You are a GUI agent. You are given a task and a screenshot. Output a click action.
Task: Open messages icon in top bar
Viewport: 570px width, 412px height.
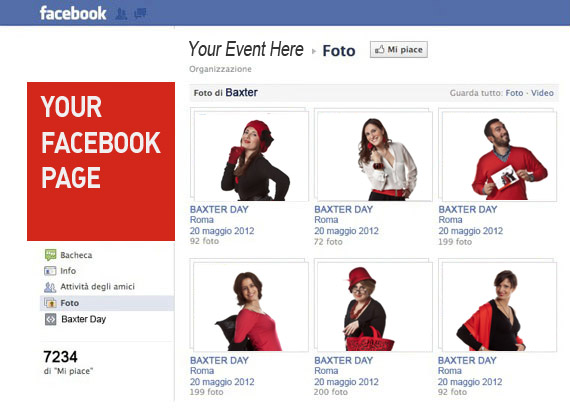(140, 13)
